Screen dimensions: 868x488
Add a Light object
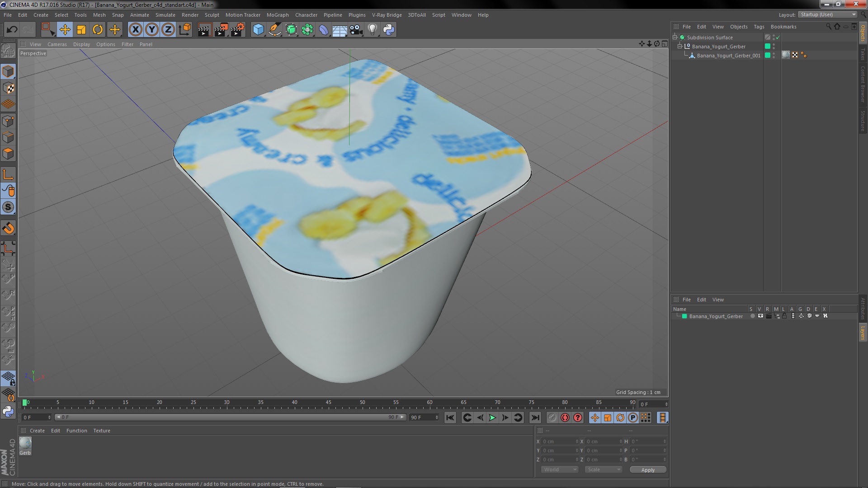point(373,30)
